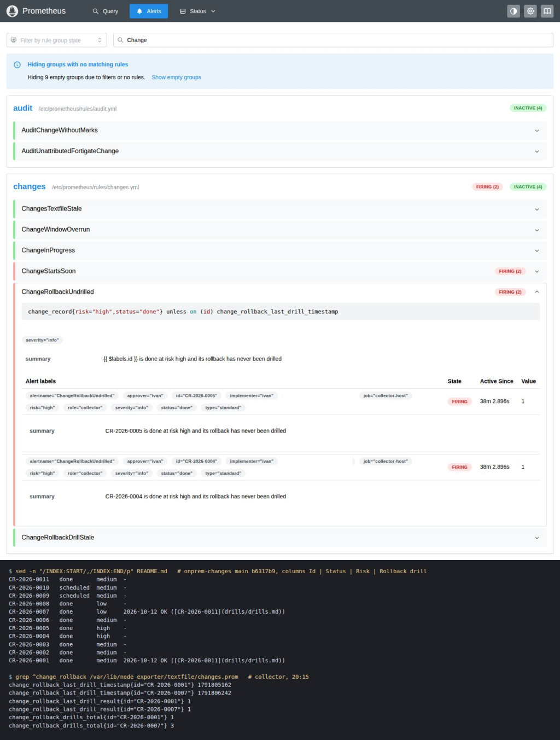Expand the AuditChangeWithoutMarks rule

[x=279, y=130]
